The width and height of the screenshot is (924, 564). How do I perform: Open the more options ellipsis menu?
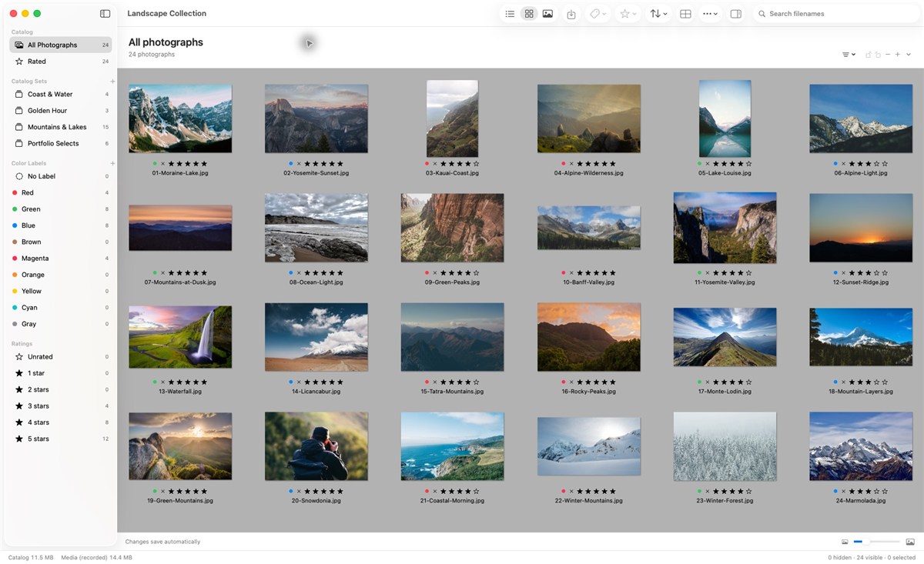[710, 14]
